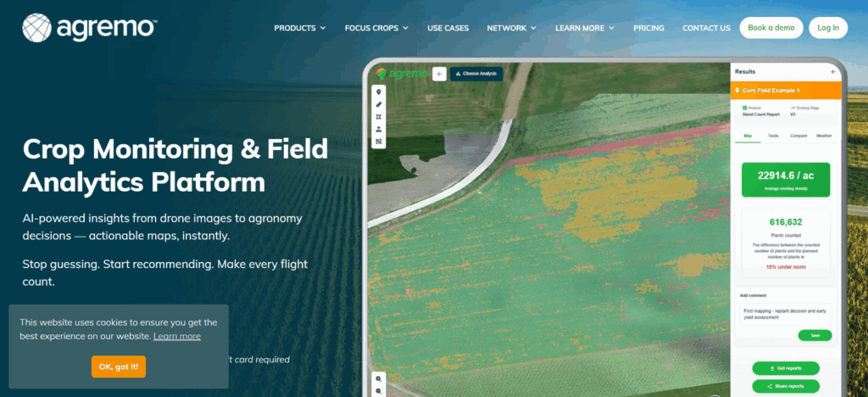Zoom in on the field map
The image size is (868, 397).
pyautogui.click(x=379, y=377)
